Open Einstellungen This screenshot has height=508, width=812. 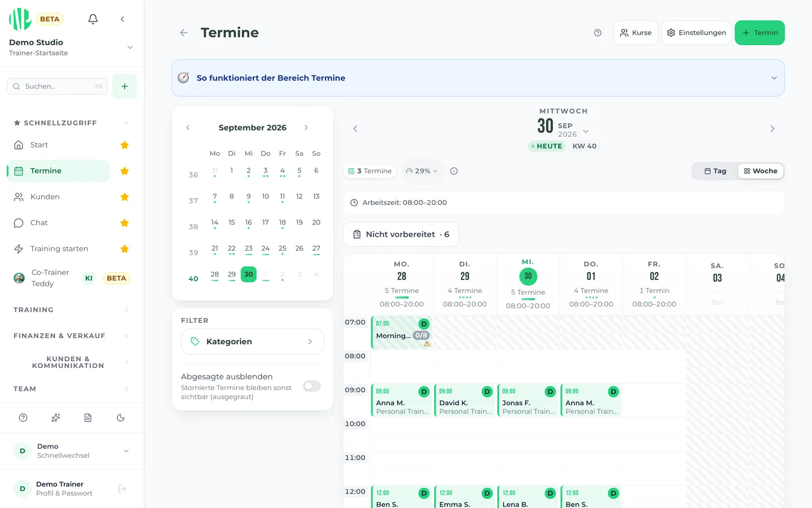696,33
